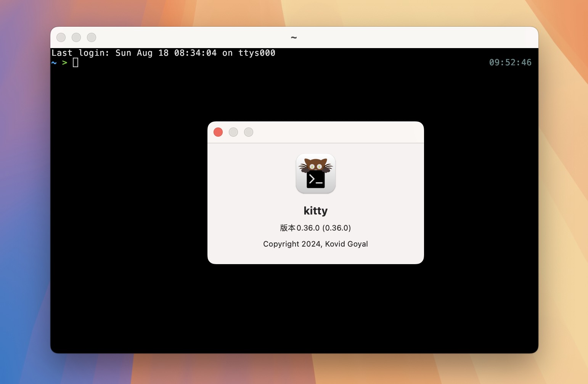
Task: Click the inactive zoom button of the About dialog
Action: [x=249, y=132]
